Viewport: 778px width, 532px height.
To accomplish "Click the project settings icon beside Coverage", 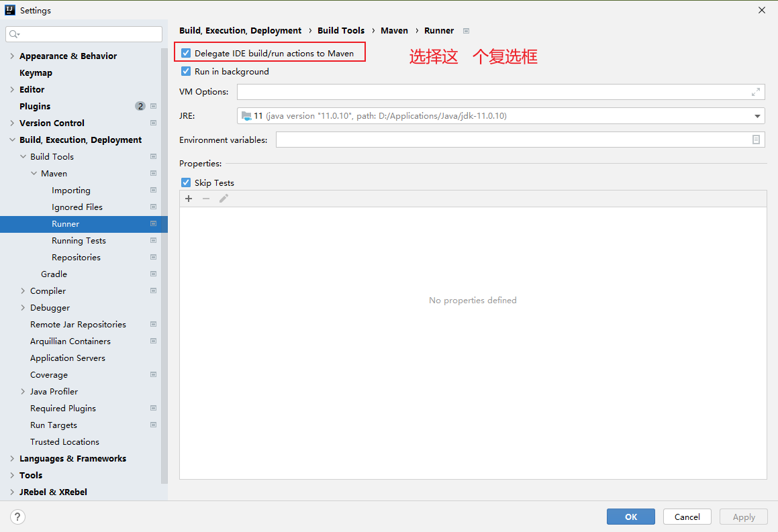I will (x=153, y=375).
